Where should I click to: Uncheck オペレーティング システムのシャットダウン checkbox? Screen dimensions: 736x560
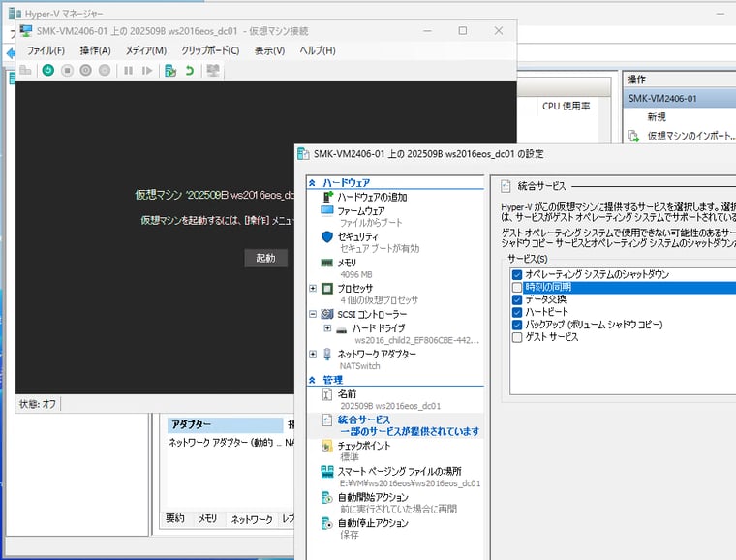pyautogui.click(x=517, y=274)
